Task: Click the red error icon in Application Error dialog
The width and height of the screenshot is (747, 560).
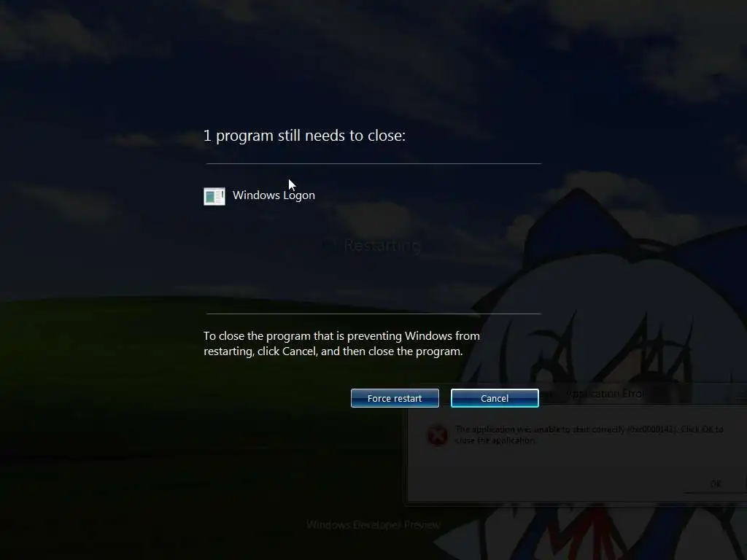Action: [x=437, y=435]
